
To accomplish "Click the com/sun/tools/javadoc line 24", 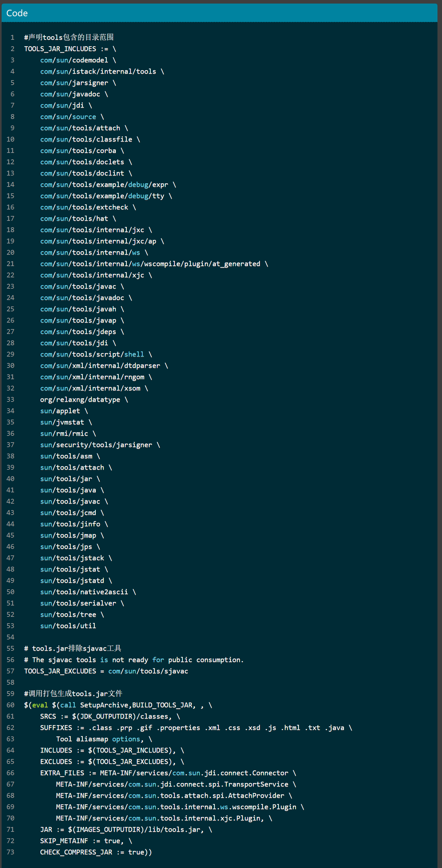I will pyautogui.click(x=86, y=298).
